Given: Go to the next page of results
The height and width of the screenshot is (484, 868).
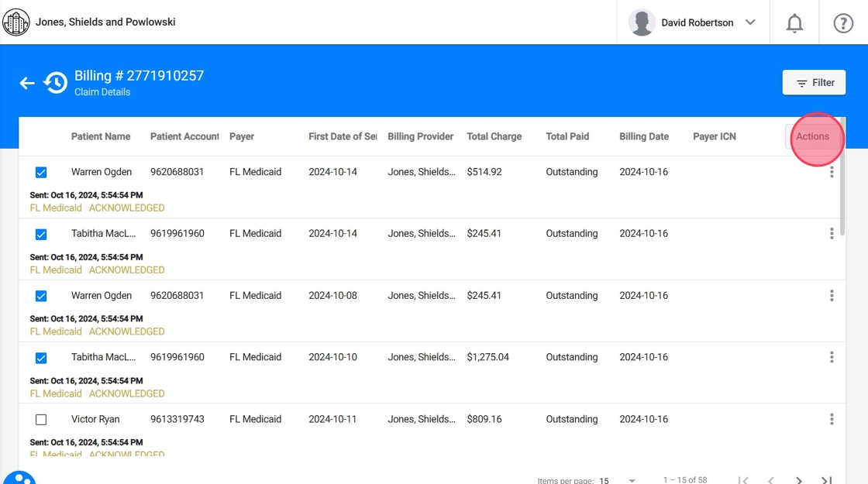Looking at the screenshot, I should [x=799, y=480].
